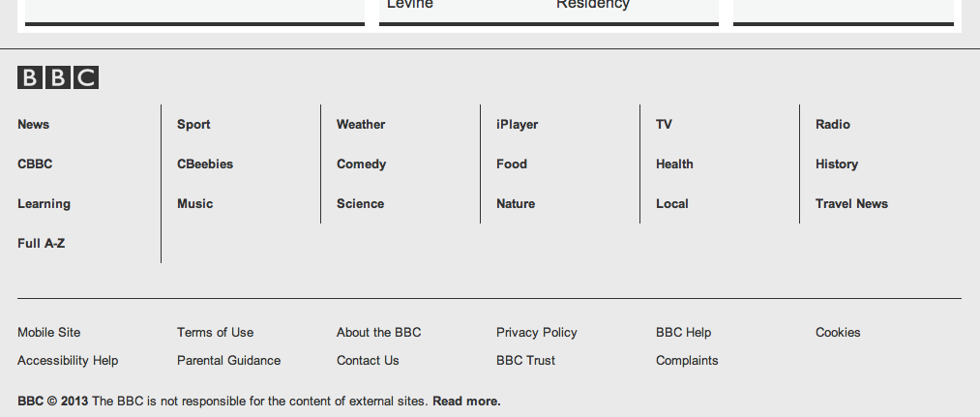Image resolution: width=980 pixels, height=417 pixels.
Task: Open the Cookies link
Action: point(838,333)
